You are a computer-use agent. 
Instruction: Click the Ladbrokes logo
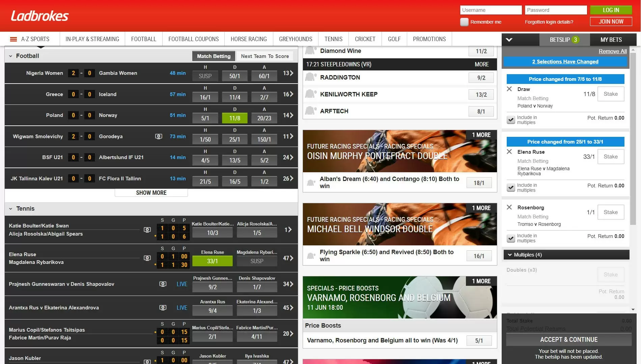point(40,16)
